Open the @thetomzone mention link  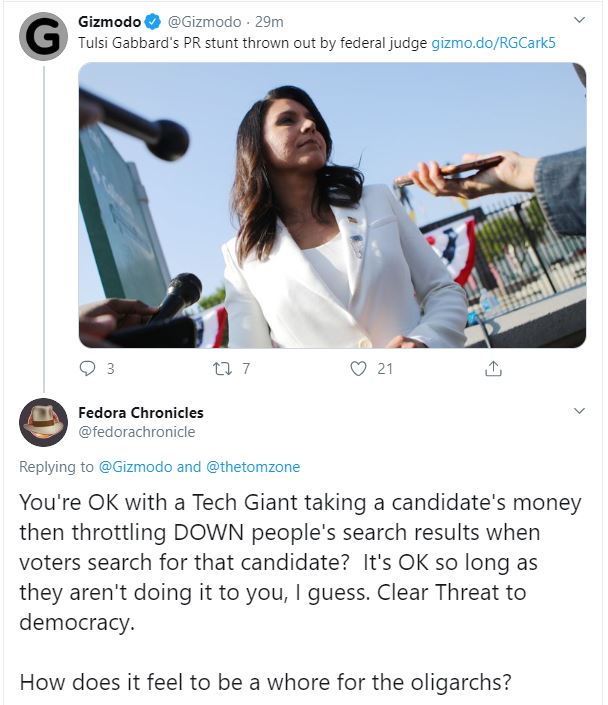point(253,466)
